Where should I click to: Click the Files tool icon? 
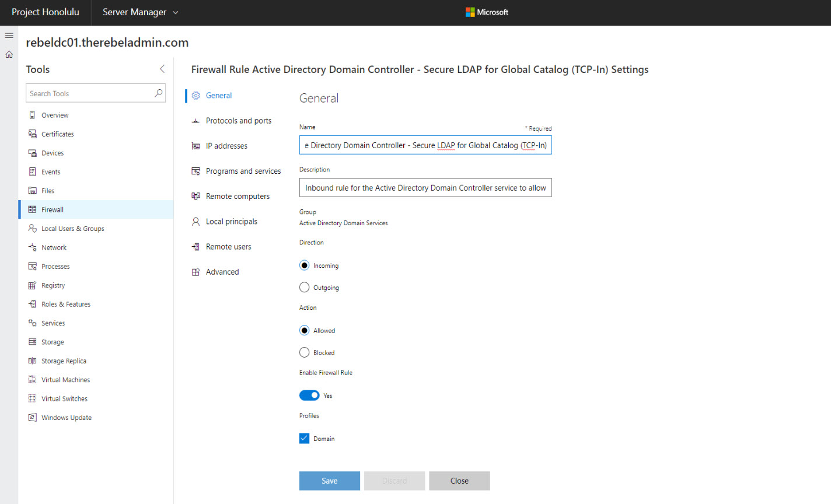coord(32,191)
